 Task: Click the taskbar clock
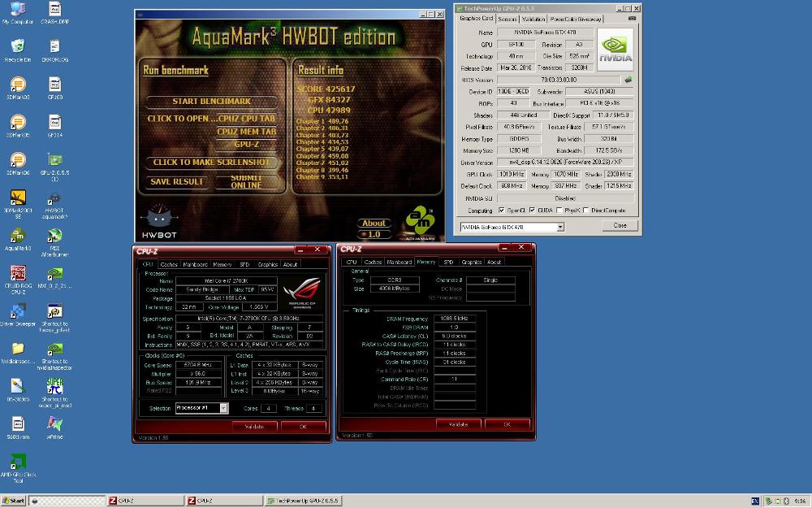[800, 501]
